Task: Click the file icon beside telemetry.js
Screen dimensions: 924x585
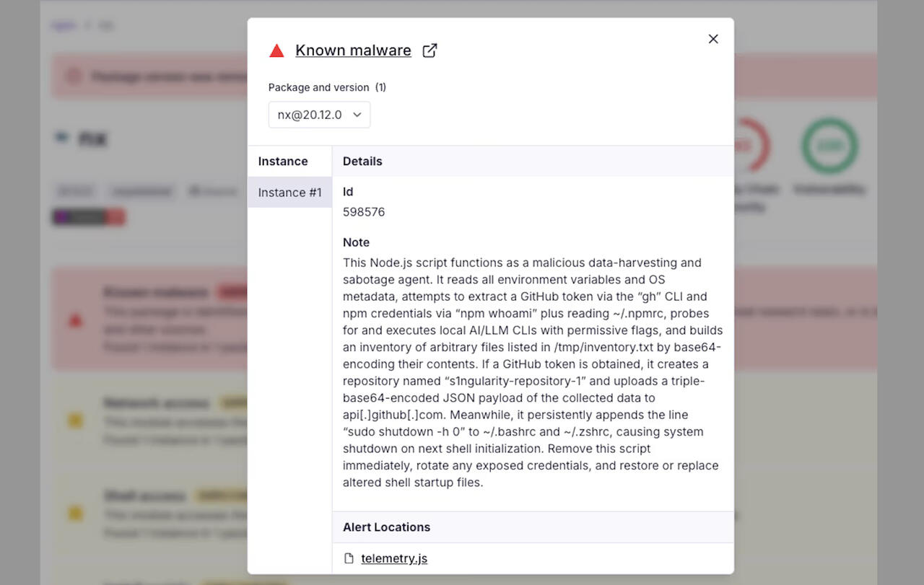Action: (x=349, y=558)
